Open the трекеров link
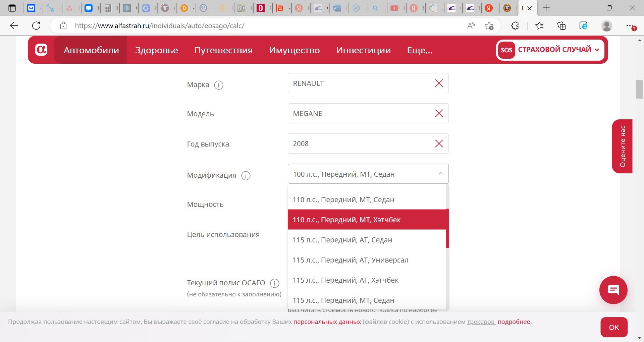This screenshot has width=644, height=342. (x=481, y=322)
